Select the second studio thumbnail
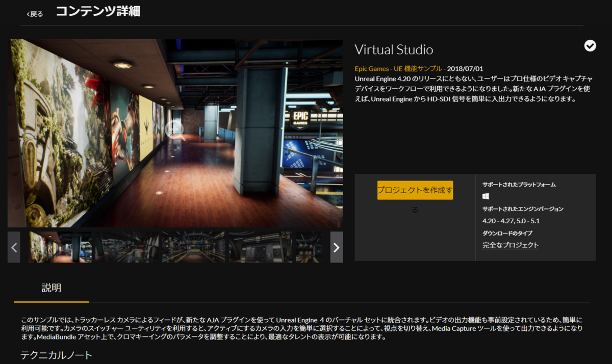This screenshot has height=364, width=612. tap(127, 247)
